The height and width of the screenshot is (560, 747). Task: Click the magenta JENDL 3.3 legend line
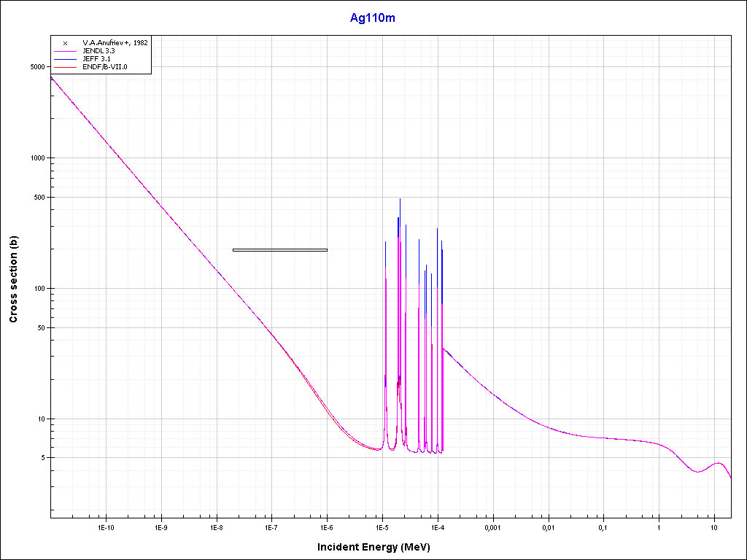tap(65, 51)
